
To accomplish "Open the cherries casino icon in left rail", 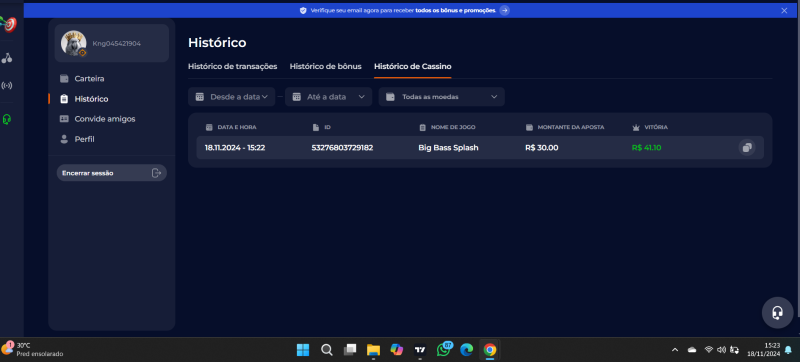I will (7, 58).
